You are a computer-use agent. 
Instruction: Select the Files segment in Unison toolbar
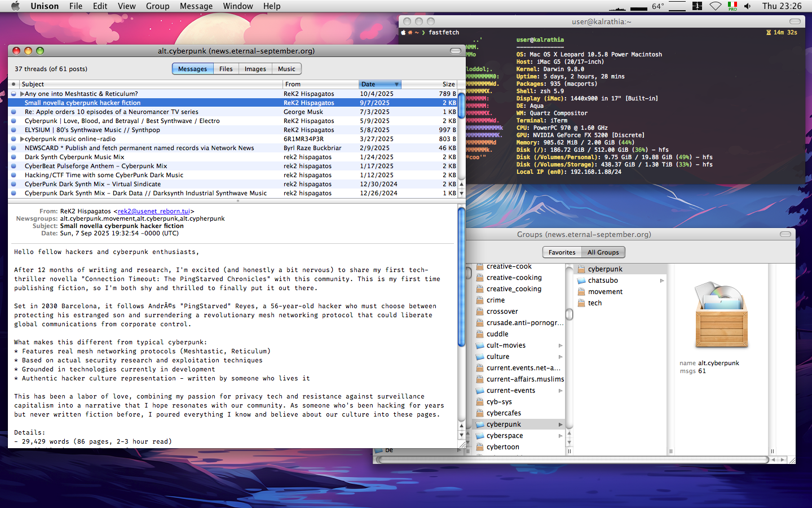pos(226,68)
